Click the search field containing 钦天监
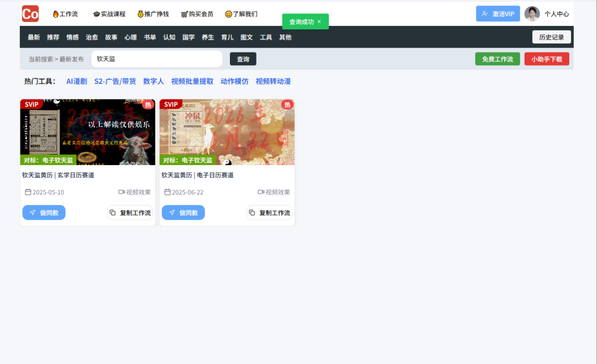Image resolution: width=597 pixels, height=364 pixels. (156, 59)
